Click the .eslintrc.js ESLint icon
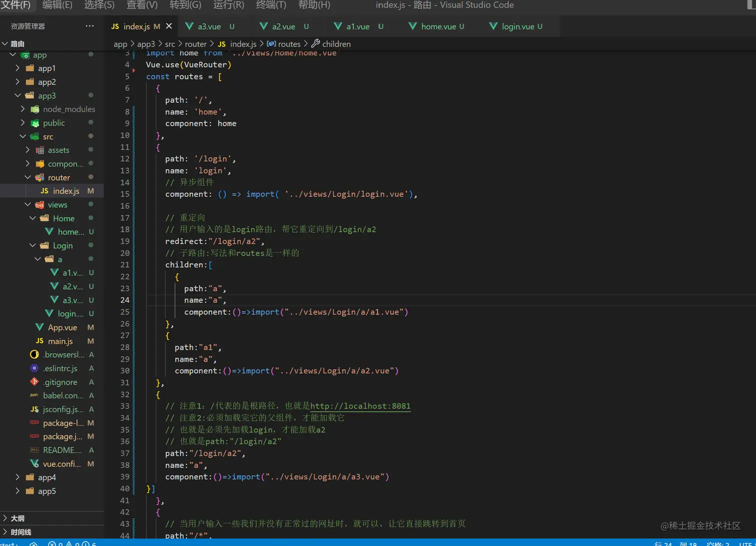Image resolution: width=756 pixels, height=546 pixels. (34, 368)
